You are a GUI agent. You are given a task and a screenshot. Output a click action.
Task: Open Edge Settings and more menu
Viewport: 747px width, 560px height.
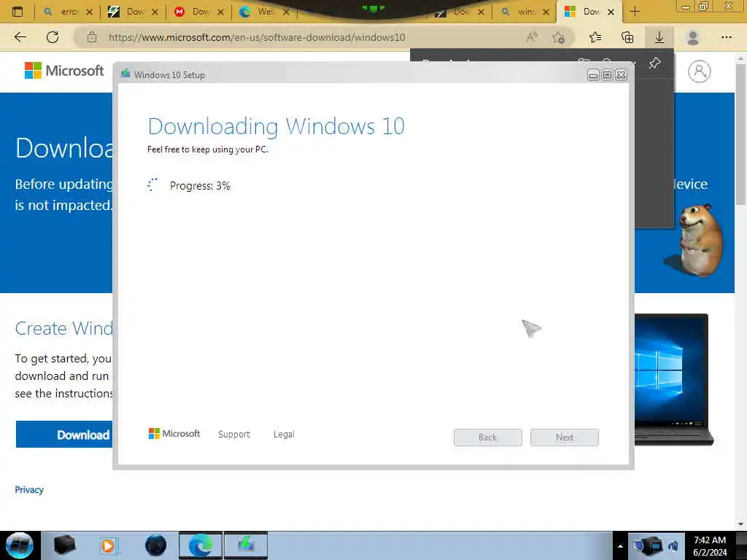click(x=726, y=37)
